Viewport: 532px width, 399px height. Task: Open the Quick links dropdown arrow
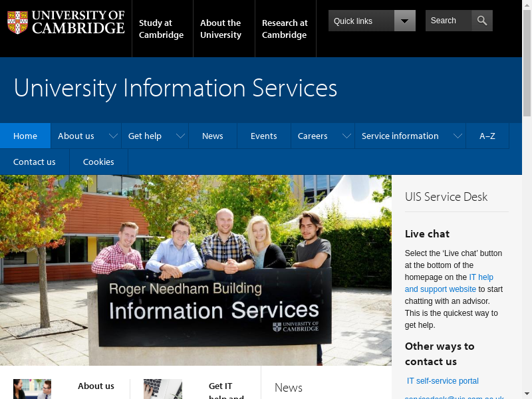[404, 21]
